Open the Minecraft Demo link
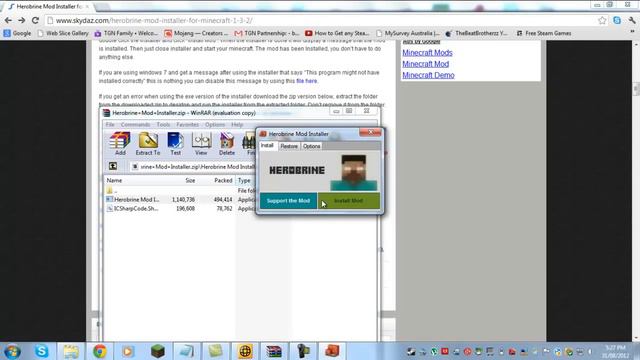Screen dimensions: 640x360 (428, 75)
